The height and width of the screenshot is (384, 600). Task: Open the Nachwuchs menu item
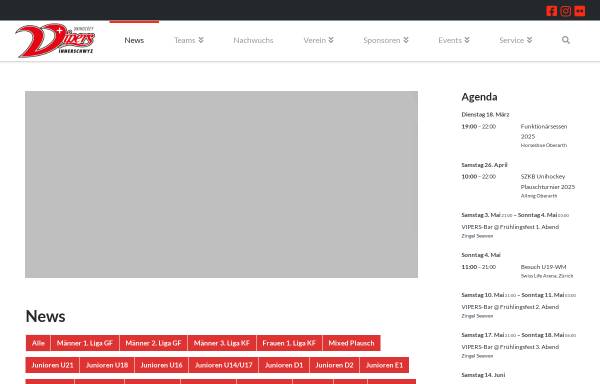253,40
